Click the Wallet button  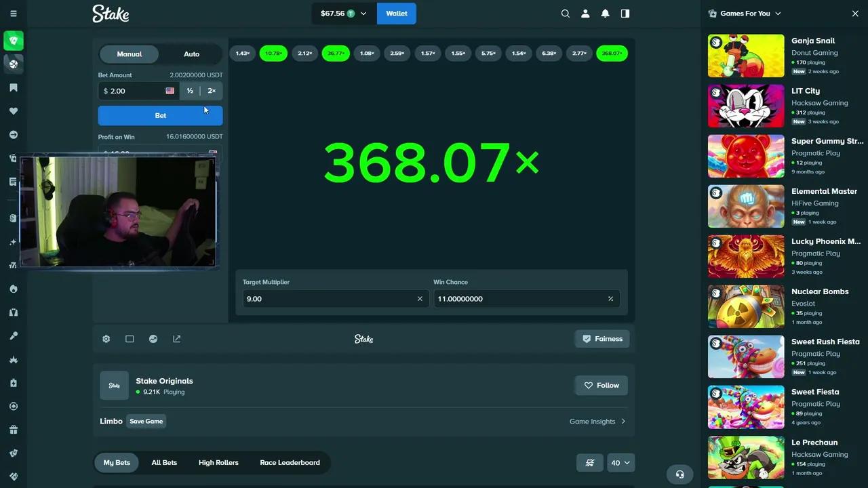[397, 14]
